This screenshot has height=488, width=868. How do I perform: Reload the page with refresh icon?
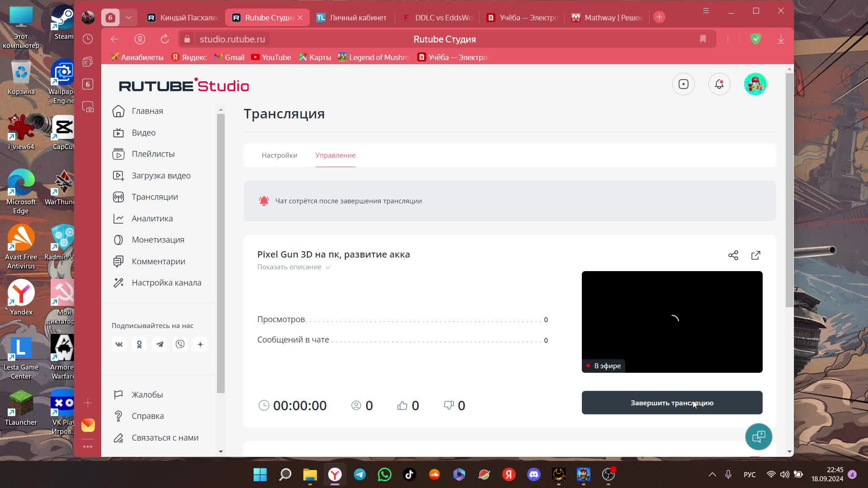pos(165,39)
